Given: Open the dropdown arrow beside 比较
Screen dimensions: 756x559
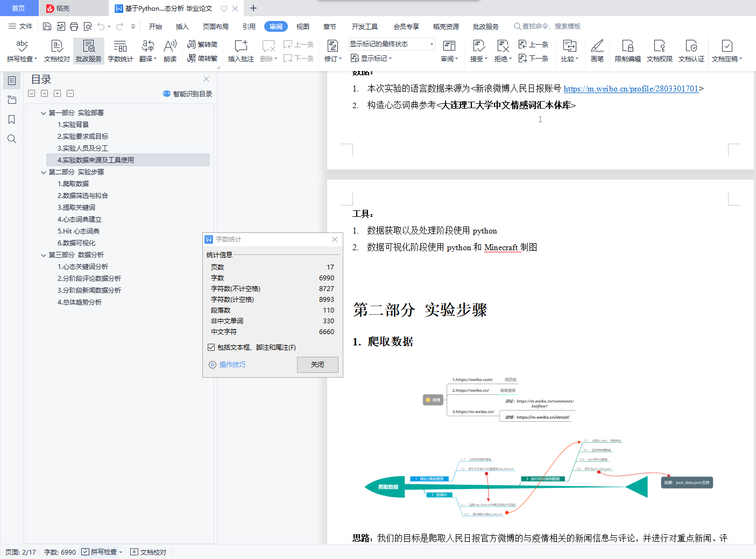Looking at the screenshot, I should pos(577,59).
